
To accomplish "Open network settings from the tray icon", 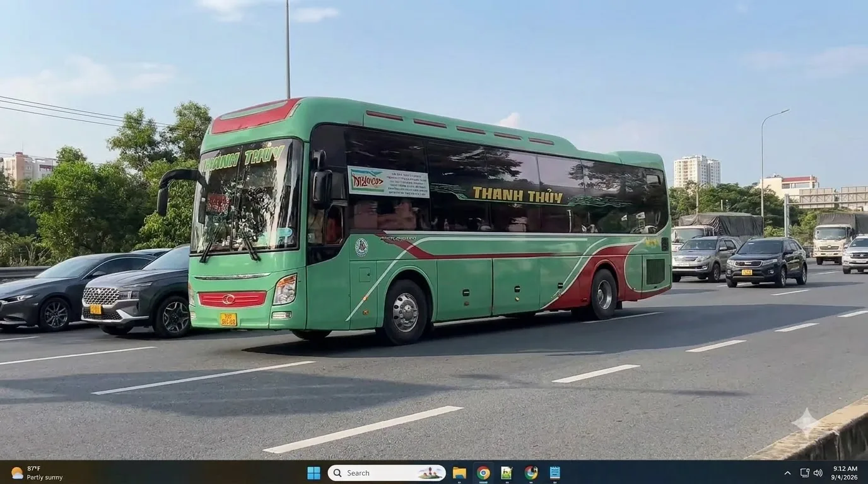I will 804,473.
